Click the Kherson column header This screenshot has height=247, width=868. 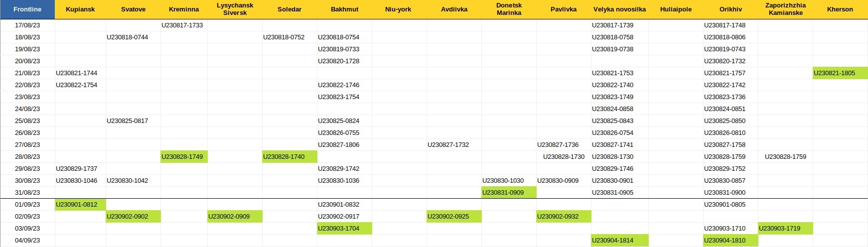pyautogui.click(x=840, y=9)
